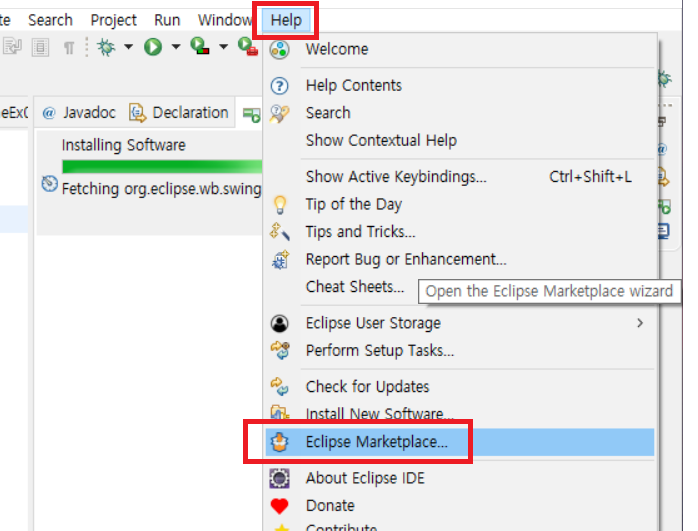698x531 pixels.
Task: Click the Coverage run toolbar icon
Action: coord(200,47)
